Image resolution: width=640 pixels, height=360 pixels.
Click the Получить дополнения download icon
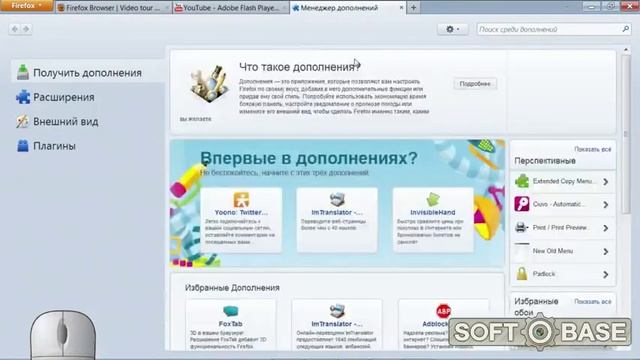(x=23, y=72)
